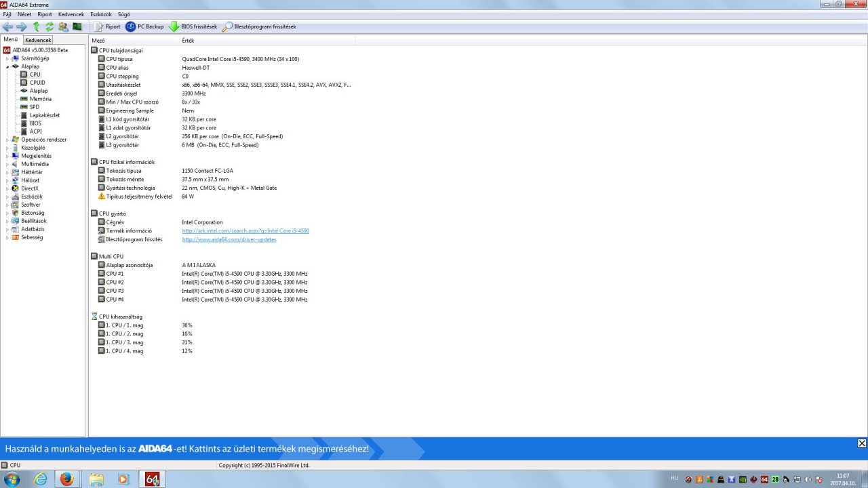Image resolution: width=868 pixels, height=488 pixels.
Task: Expand the Megjelenítés tree node
Action: (x=7, y=156)
